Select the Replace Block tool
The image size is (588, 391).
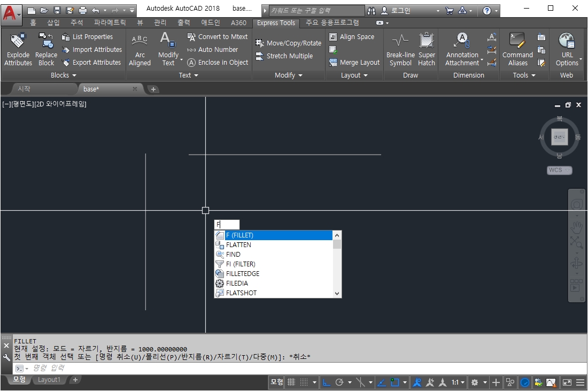coord(46,50)
